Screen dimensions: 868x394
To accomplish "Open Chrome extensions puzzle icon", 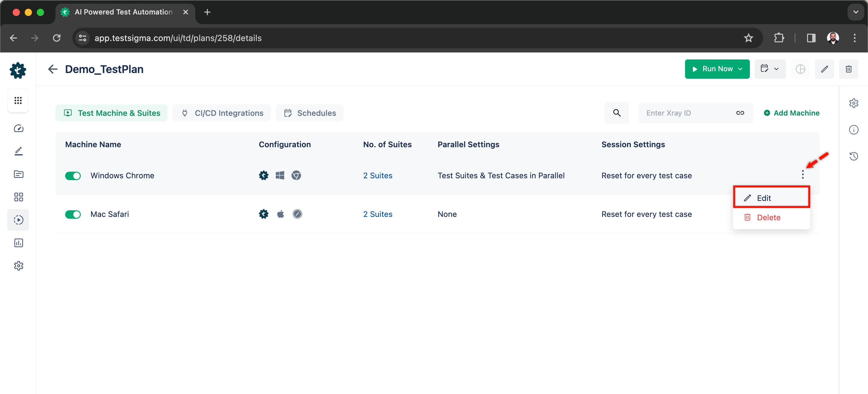I will click(x=779, y=38).
